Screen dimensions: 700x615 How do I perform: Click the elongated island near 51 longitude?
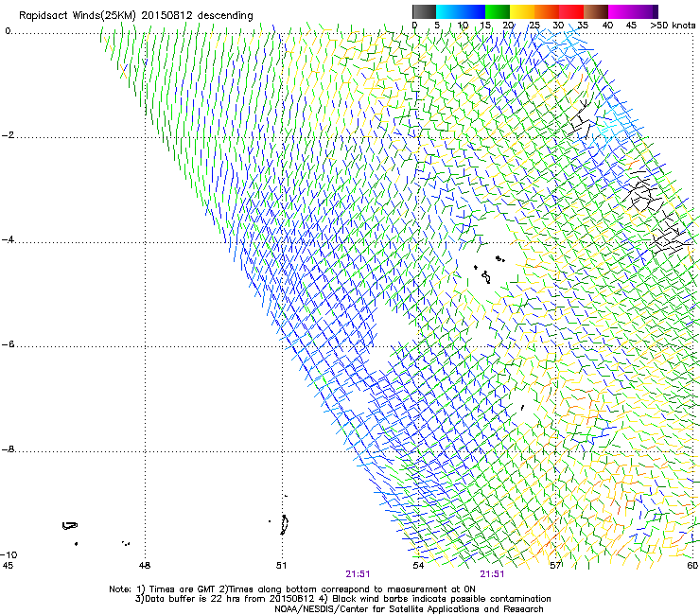coord(284,524)
